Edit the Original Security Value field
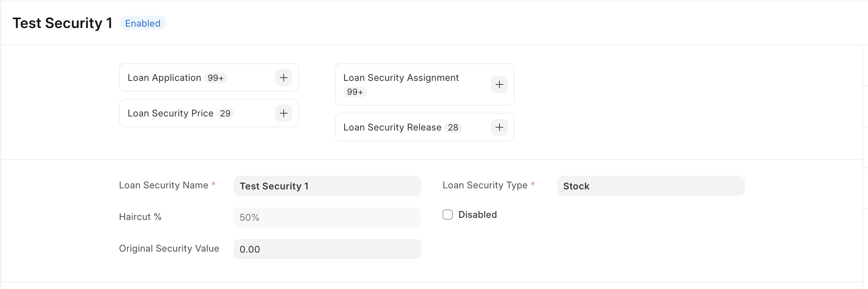Viewport: 868px width, 289px height. tap(327, 249)
